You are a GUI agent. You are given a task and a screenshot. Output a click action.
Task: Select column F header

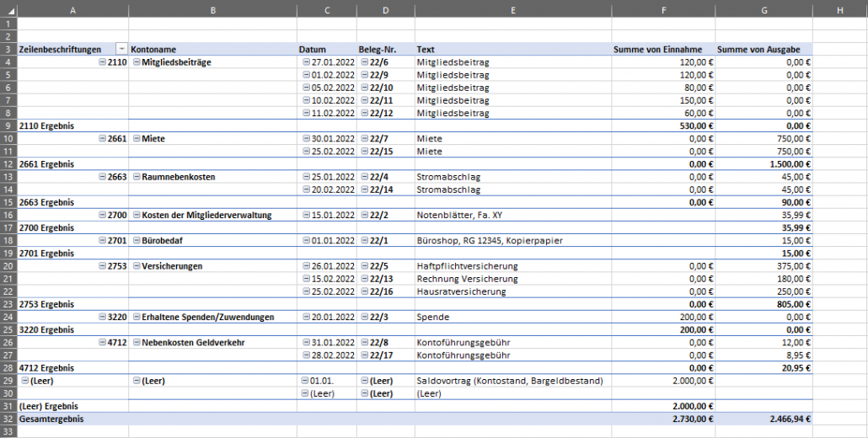click(663, 10)
